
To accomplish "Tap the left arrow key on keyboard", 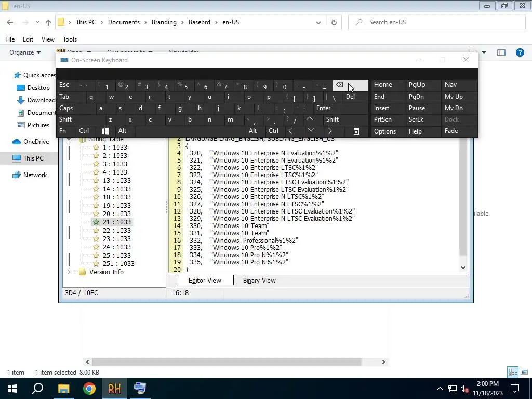I will click(290, 131).
